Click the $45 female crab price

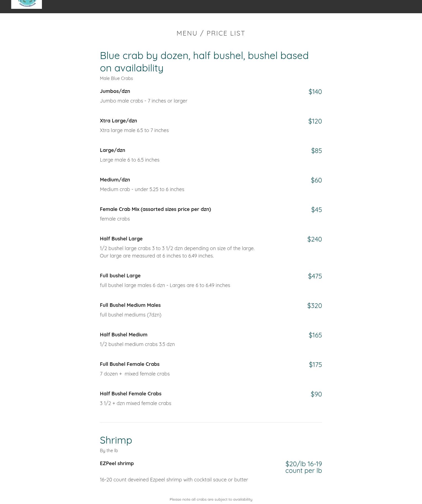[x=316, y=210]
